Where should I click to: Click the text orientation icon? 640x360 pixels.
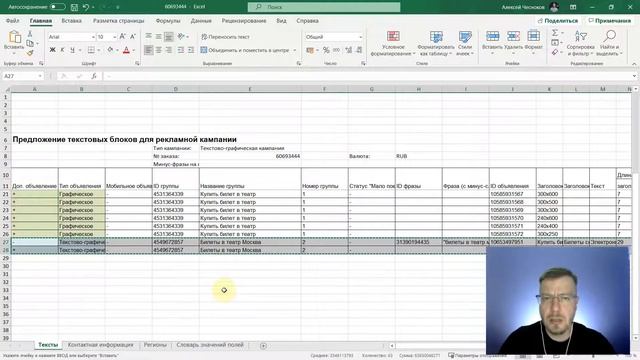coord(181,37)
